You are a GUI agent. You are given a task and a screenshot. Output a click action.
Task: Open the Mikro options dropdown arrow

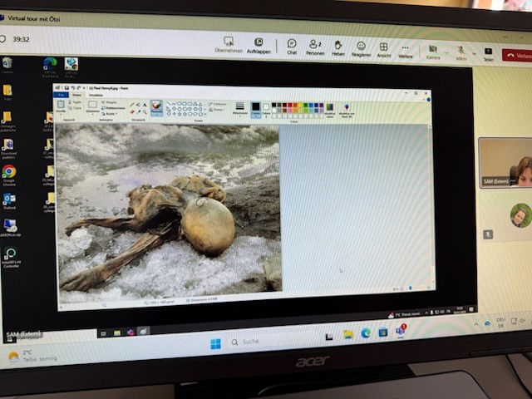point(472,52)
